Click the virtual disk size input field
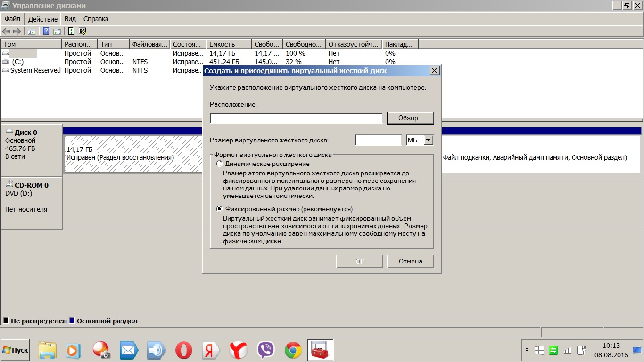The height and width of the screenshot is (362, 644). 378,140
